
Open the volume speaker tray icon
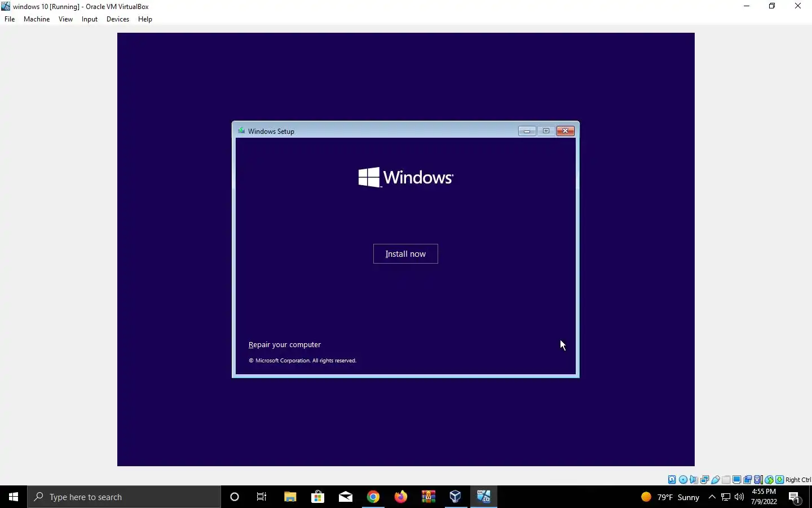point(739,497)
